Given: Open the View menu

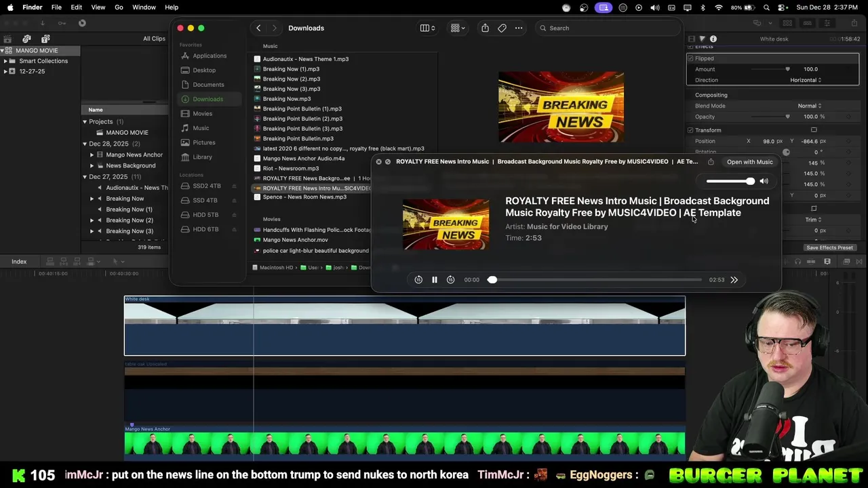Looking at the screenshot, I should tap(98, 7).
